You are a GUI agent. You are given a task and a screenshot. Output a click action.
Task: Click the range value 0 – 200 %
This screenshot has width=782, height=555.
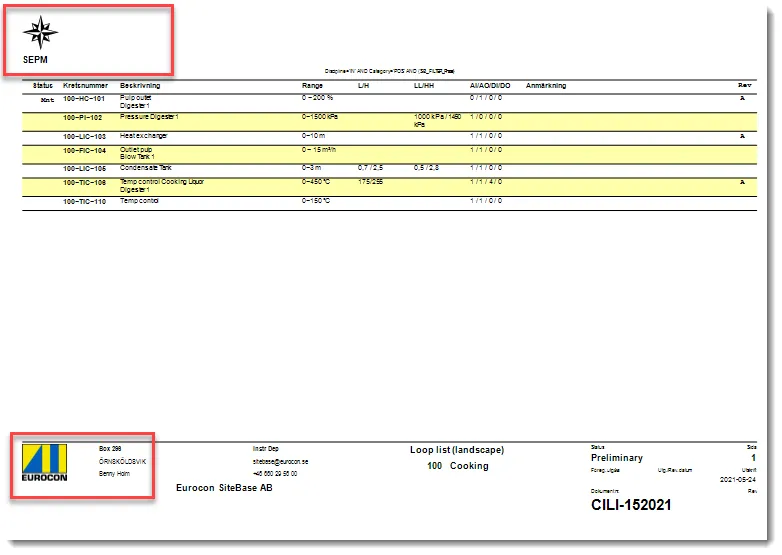pos(317,98)
